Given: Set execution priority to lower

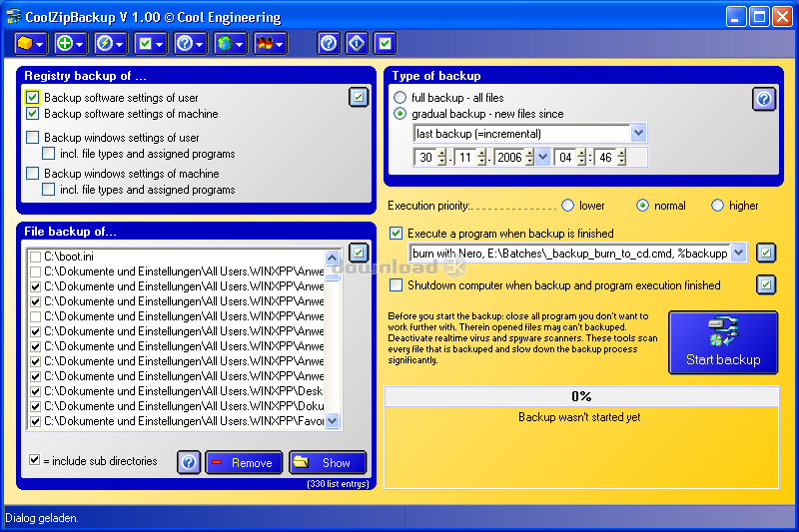Looking at the screenshot, I should click(x=567, y=206).
